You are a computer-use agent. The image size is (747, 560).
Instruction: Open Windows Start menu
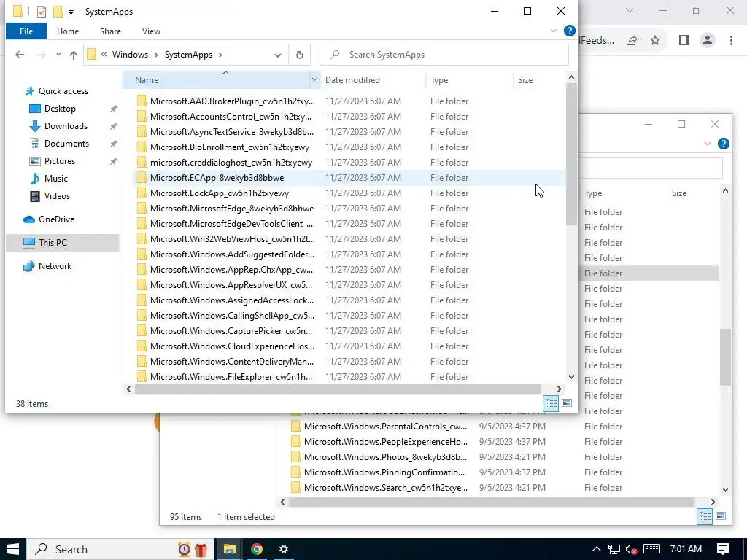[x=13, y=549]
